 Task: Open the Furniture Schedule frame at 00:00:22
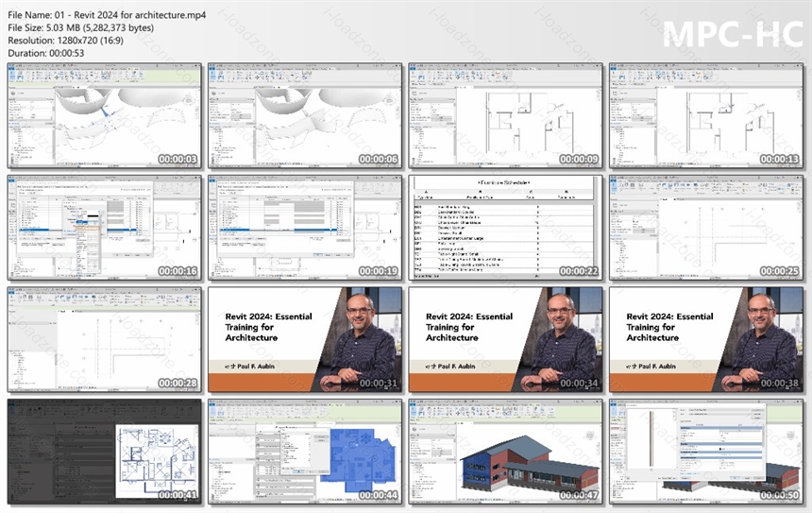(505, 228)
